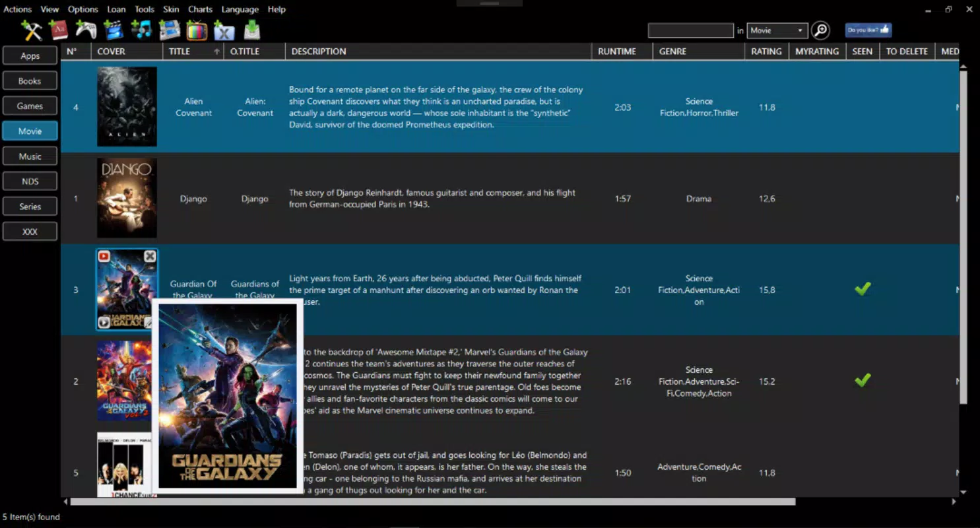Image resolution: width=980 pixels, height=528 pixels.
Task: Sort by the RUNTIME column header
Action: [622, 51]
